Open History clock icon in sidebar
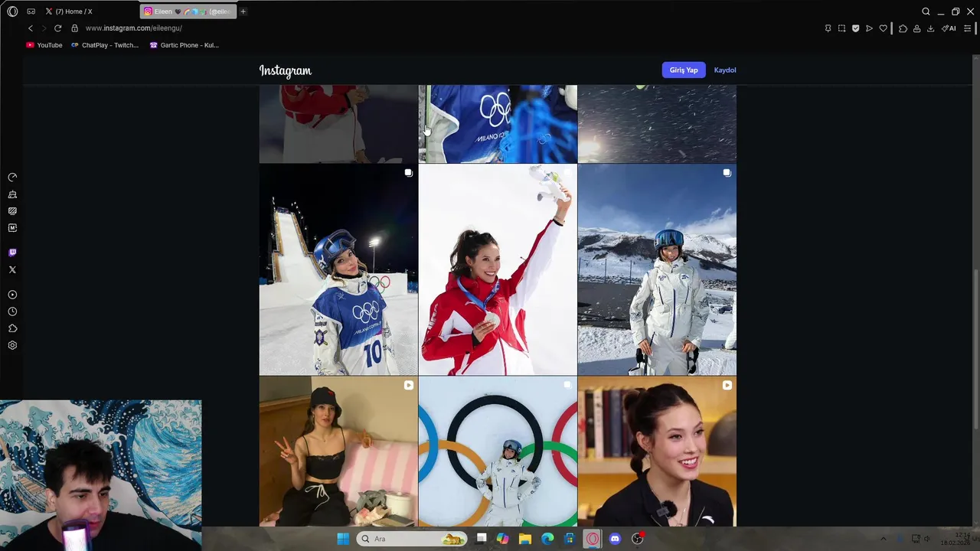This screenshot has width=980, height=551. (12, 311)
